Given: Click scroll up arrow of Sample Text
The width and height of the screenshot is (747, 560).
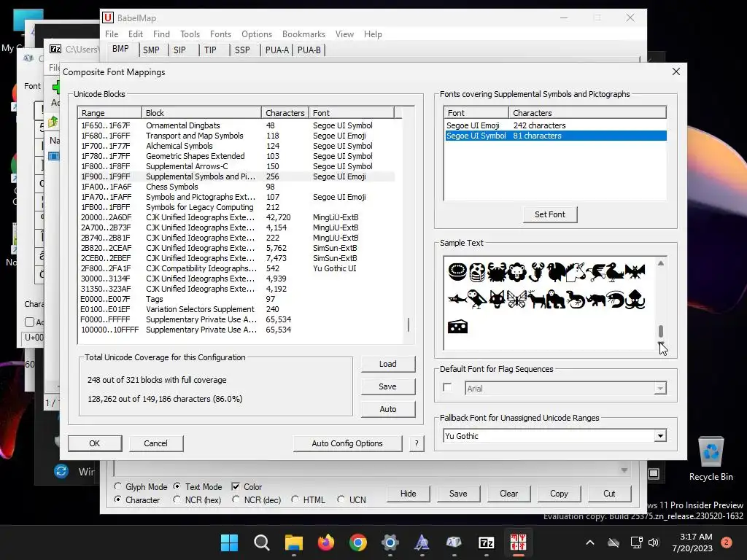Looking at the screenshot, I should point(661,262).
